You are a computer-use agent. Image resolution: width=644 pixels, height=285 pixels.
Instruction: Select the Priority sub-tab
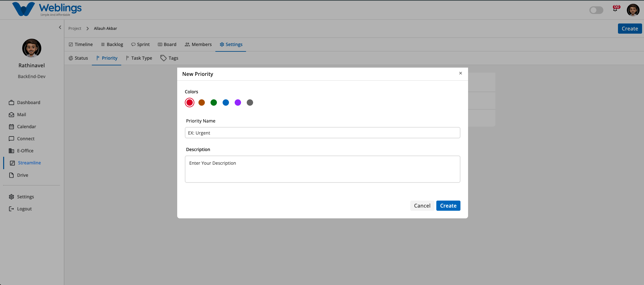point(107,58)
